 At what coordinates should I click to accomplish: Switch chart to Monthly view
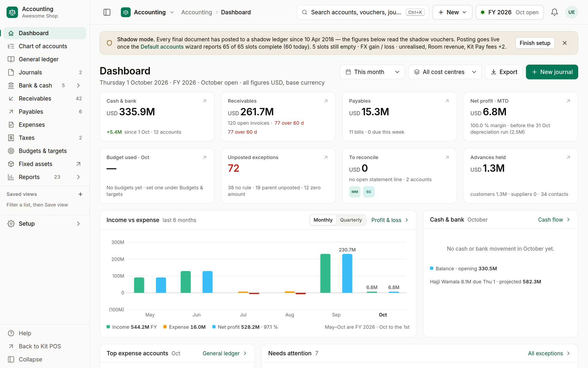point(323,220)
